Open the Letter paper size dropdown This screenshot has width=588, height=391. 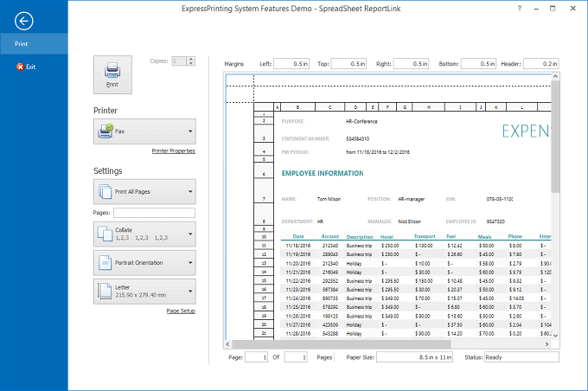[144, 291]
